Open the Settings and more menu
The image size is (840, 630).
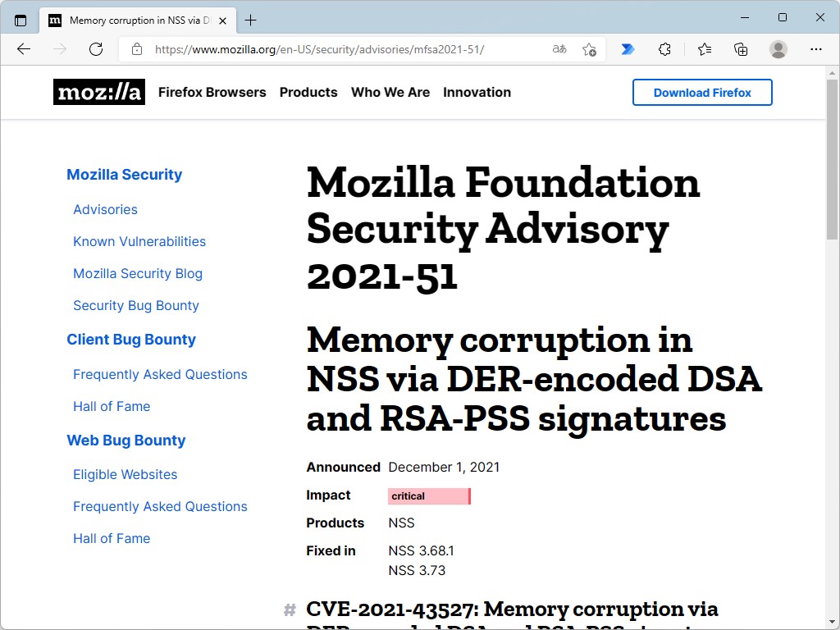[816, 49]
